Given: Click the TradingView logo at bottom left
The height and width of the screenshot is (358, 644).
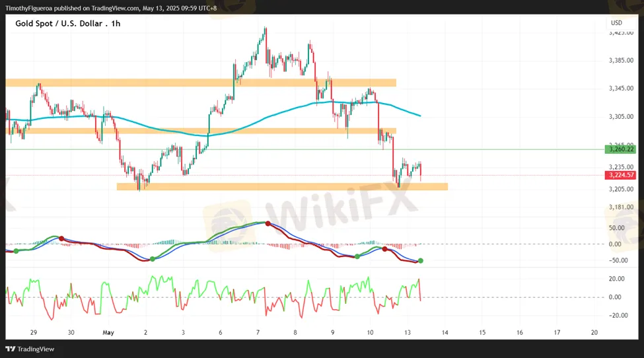Looking at the screenshot, I should 30,349.
